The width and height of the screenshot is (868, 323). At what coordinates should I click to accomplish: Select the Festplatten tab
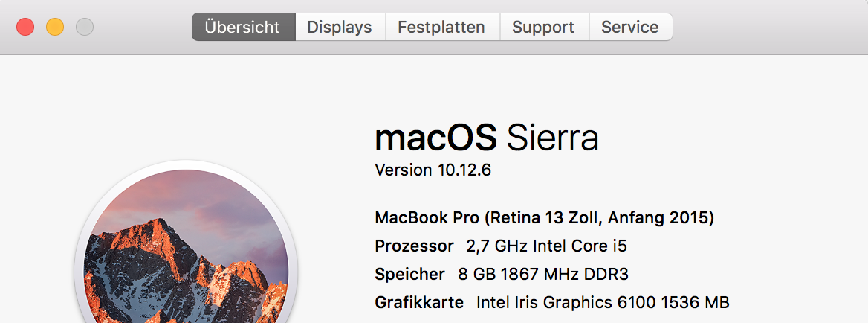tap(441, 27)
